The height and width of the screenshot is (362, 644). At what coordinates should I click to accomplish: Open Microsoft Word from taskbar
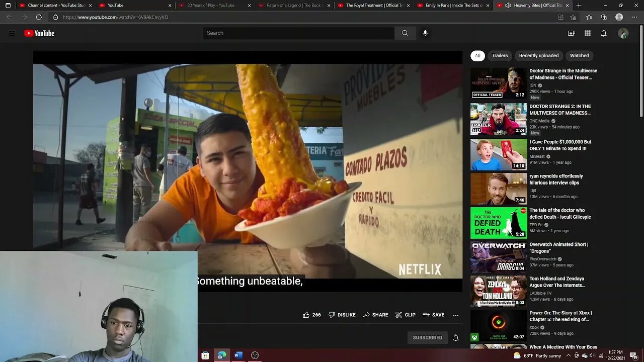point(238,355)
